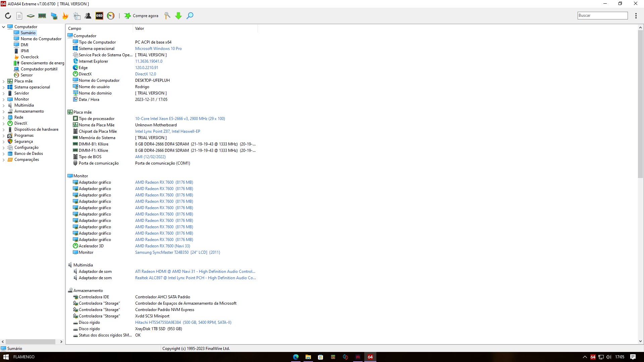Image resolution: width=644 pixels, height=362 pixels.
Task: Click the vertical scrollbar of summary pane
Action: [x=640, y=104]
